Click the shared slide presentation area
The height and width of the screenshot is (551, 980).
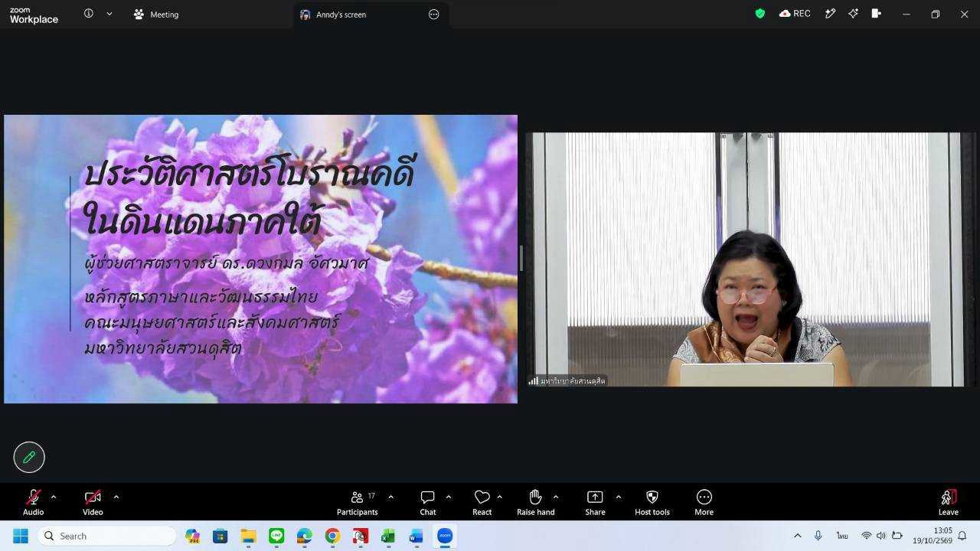[x=261, y=259]
